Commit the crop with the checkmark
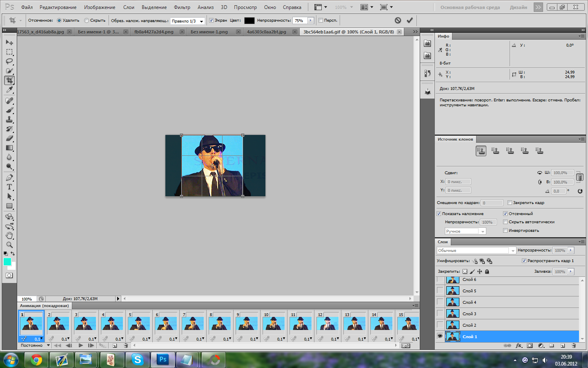588x368 pixels. tap(410, 20)
